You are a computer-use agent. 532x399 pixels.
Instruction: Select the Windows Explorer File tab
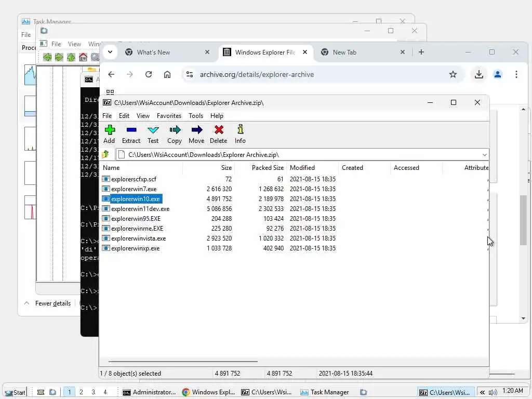265,52
